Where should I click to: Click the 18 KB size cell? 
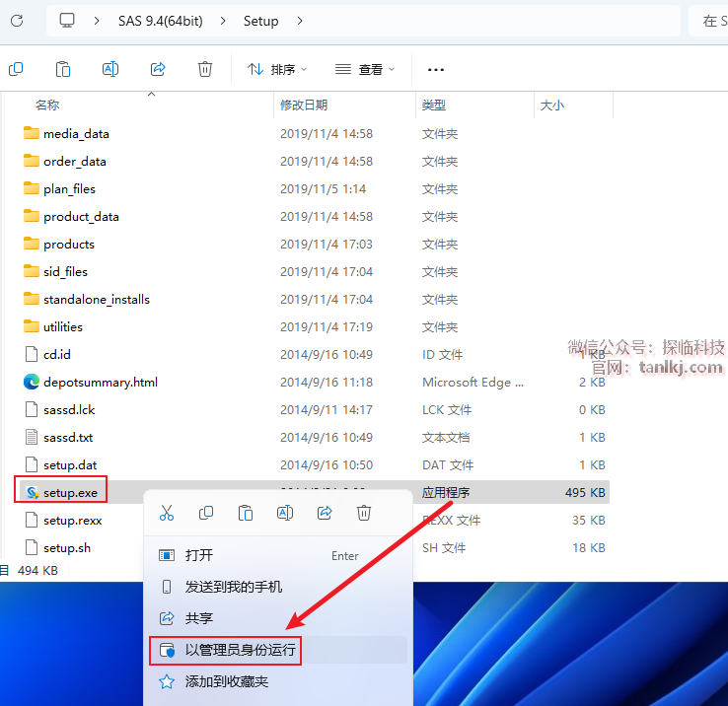click(x=589, y=547)
